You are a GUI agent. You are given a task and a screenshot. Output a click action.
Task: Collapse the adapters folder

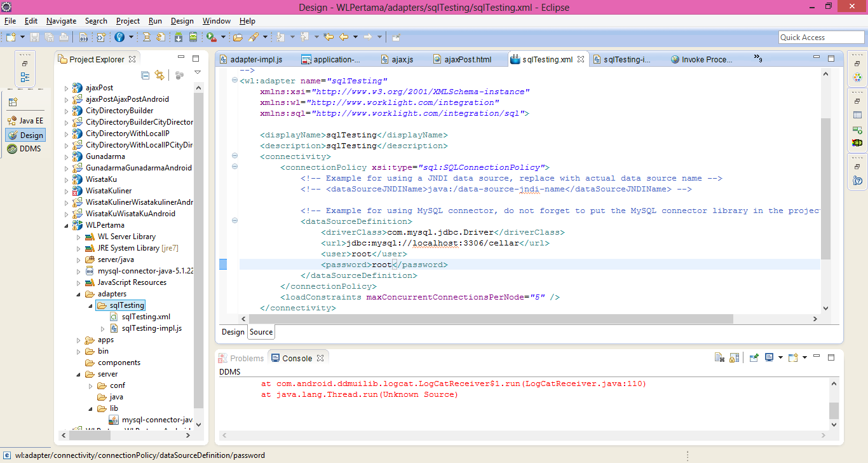click(x=78, y=294)
